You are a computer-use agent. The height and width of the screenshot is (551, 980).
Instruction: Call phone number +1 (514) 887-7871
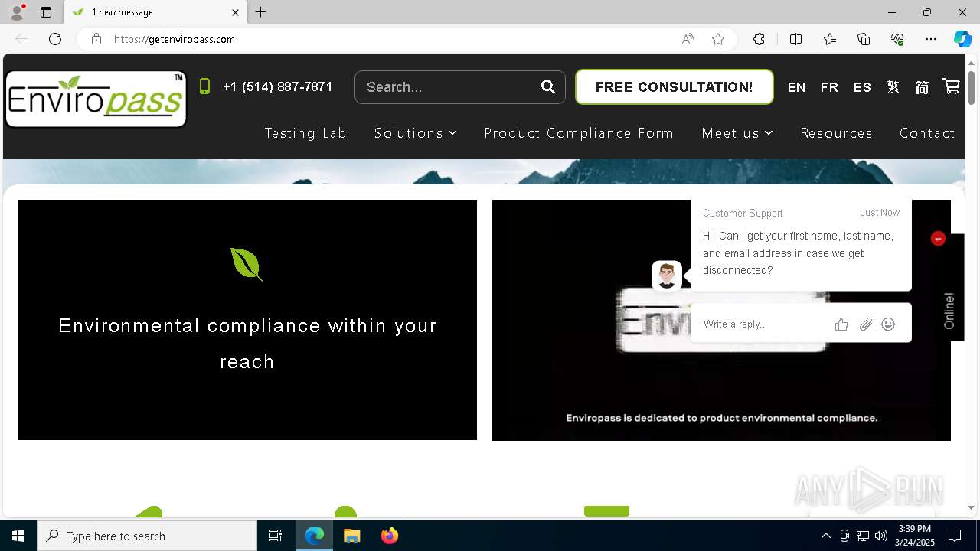[x=278, y=87]
